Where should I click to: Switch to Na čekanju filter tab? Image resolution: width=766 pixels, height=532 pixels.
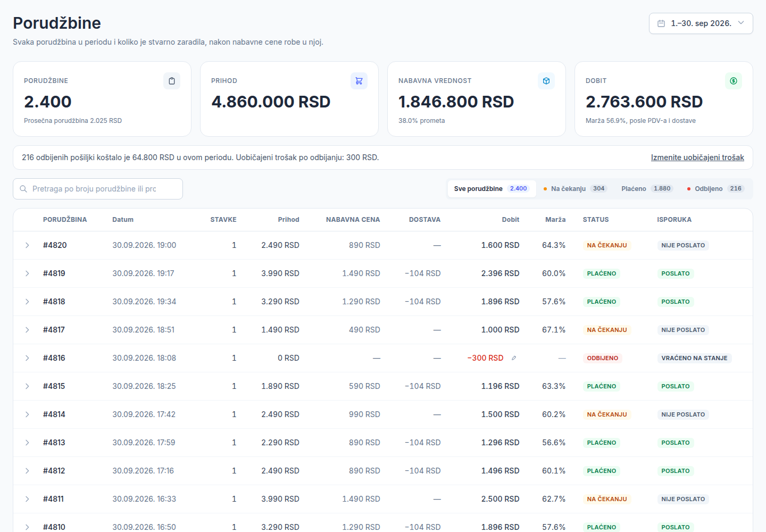[x=574, y=189]
